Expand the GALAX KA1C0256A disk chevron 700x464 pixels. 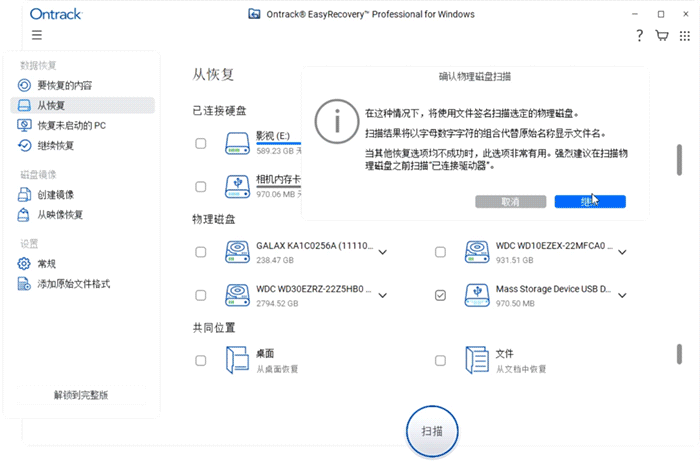(383, 252)
